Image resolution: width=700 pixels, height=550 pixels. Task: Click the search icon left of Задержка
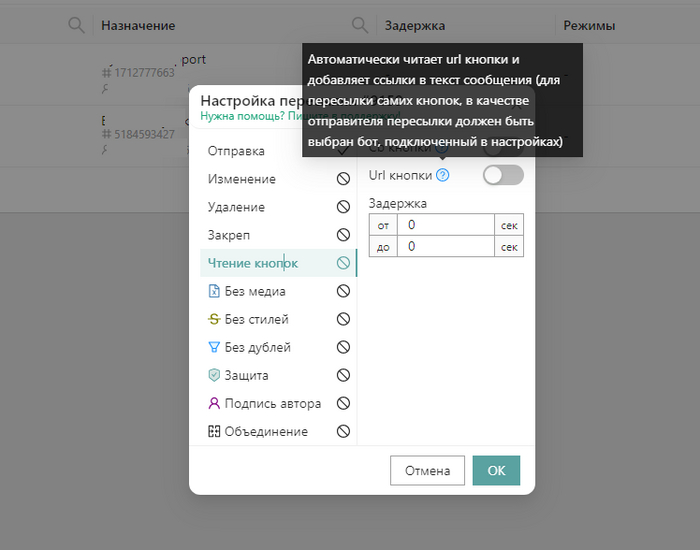(x=360, y=25)
